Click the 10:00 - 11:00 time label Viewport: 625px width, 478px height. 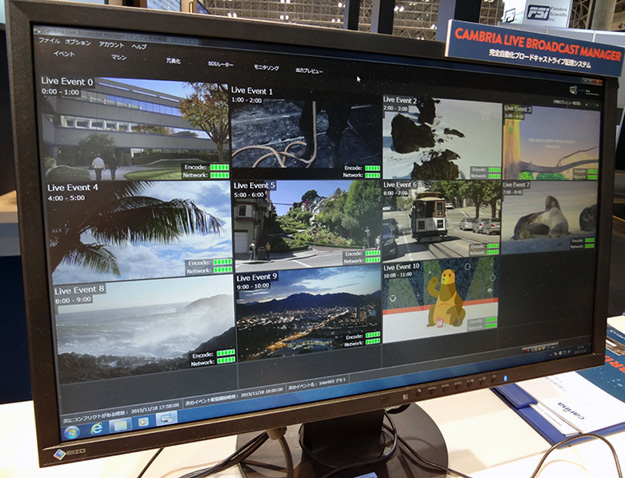pyautogui.click(x=398, y=275)
